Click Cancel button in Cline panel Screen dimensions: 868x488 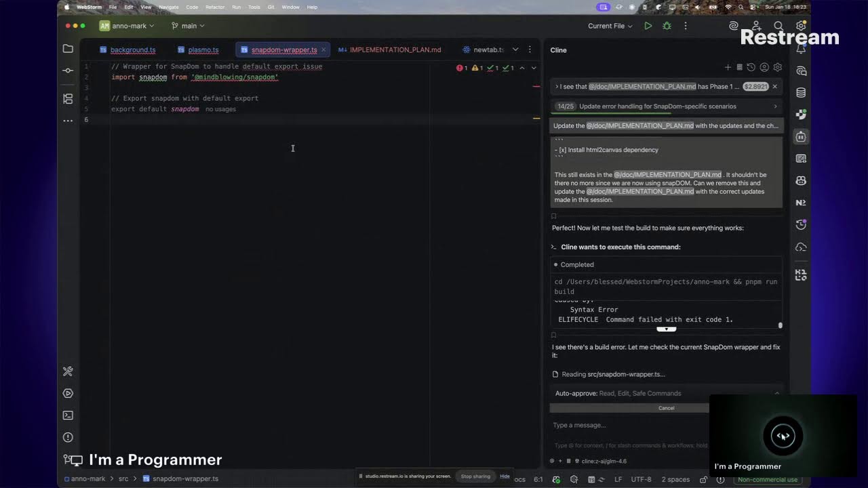pyautogui.click(x=667, y=408)
